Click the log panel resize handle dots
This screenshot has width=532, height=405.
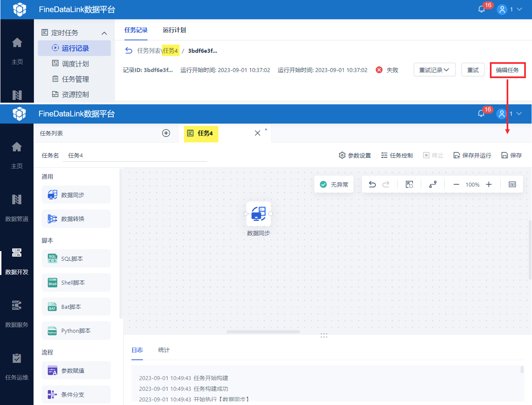pos(324,335)
